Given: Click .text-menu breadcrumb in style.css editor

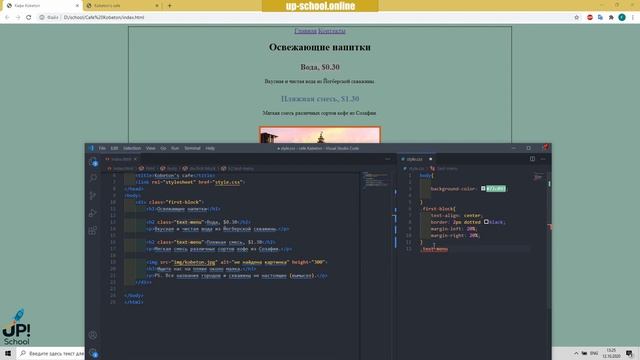Looking at the screenshot, I should point(444,168).
